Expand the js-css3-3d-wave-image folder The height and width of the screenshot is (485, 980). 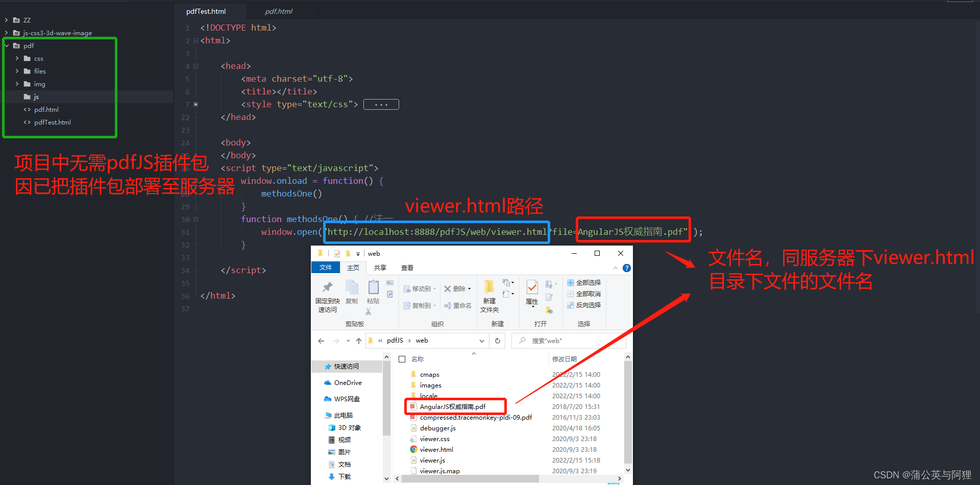7,33
